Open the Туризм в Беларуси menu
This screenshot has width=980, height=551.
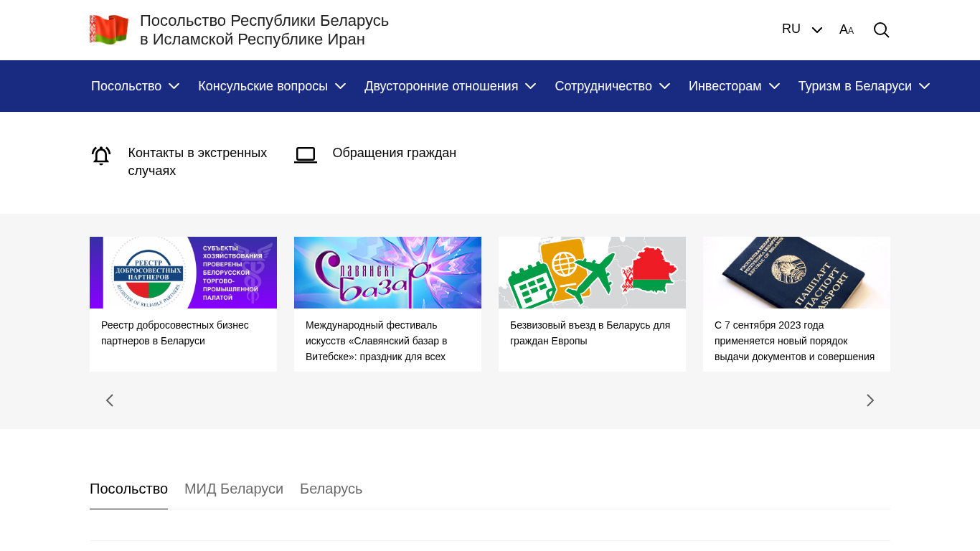pos(864,86)
